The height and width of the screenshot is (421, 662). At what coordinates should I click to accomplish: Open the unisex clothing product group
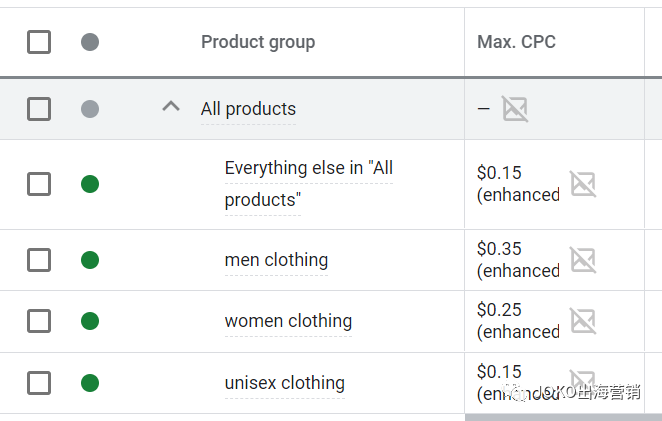click(x=284, y=382)
